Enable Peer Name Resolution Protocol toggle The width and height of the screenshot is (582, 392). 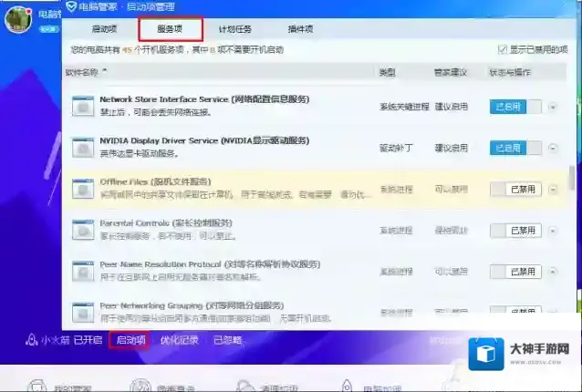pyautogui.click(x=515, y=272)
